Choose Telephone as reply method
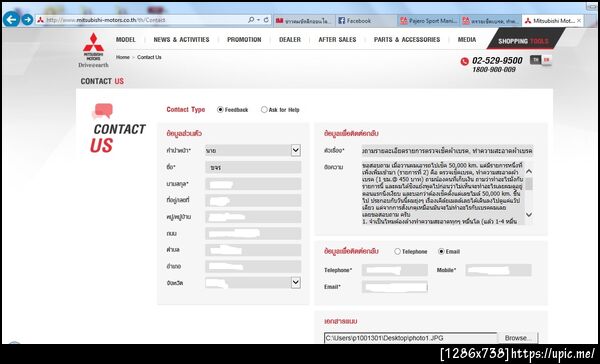 click(x=397, y=251)
